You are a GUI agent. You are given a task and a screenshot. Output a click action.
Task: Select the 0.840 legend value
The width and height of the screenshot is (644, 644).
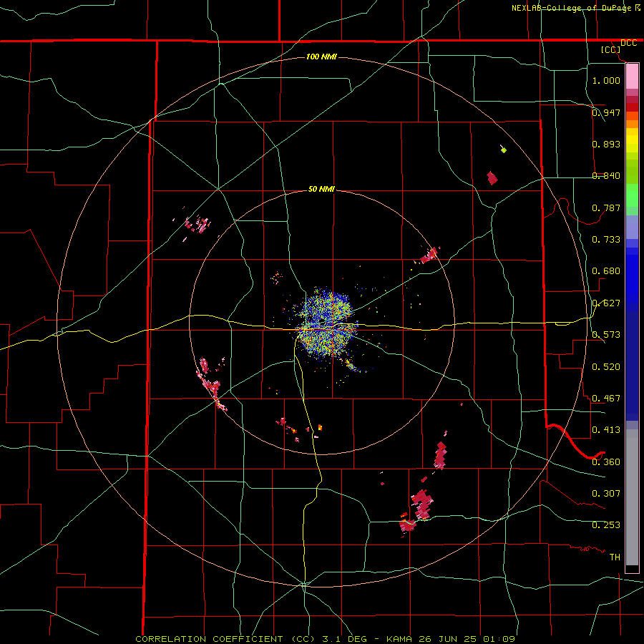606,175
